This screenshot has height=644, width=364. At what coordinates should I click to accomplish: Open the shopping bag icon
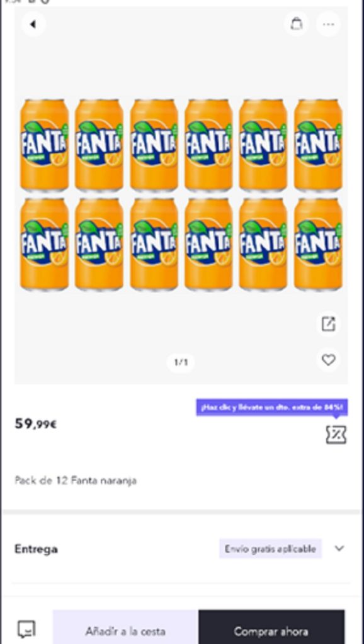click(296, 24)
